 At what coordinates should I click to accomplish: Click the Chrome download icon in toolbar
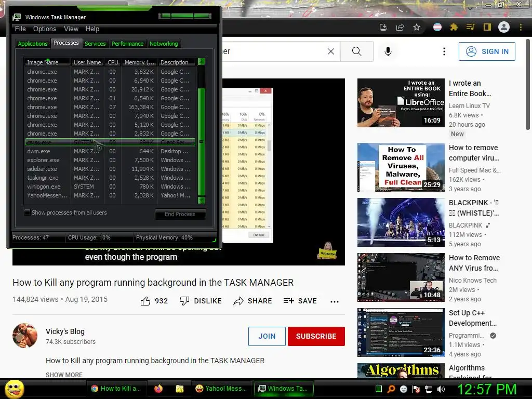383,27
